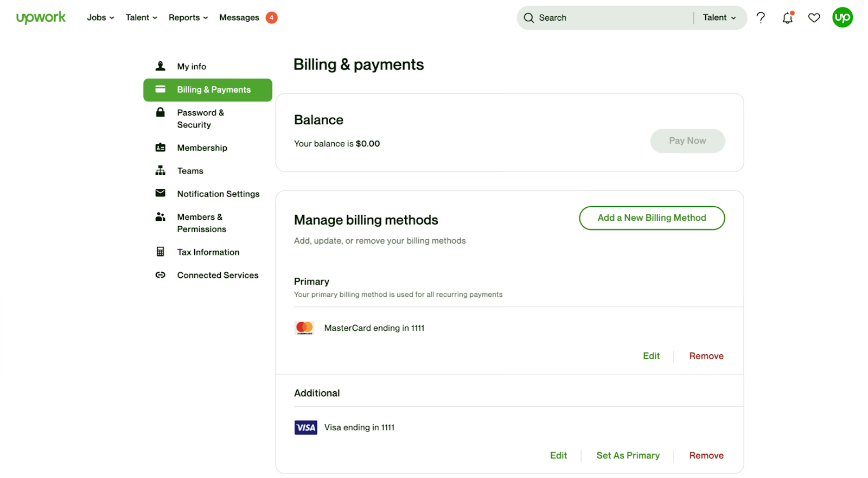Remove the MasterCard ending in 1111

(706, 356)
